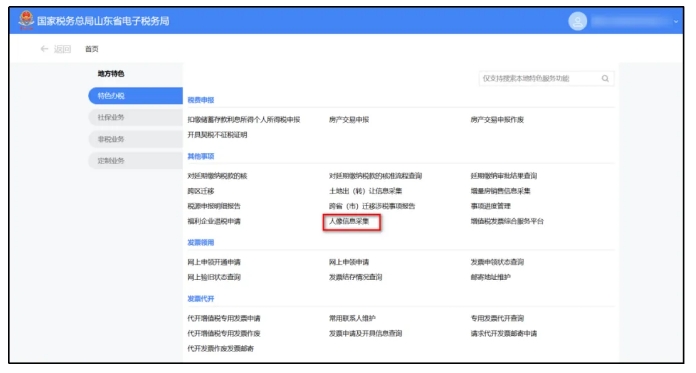Open 事项进度管理
Image resolution: width=696 pixels, height=373 pixels.
tap(490, 206)
